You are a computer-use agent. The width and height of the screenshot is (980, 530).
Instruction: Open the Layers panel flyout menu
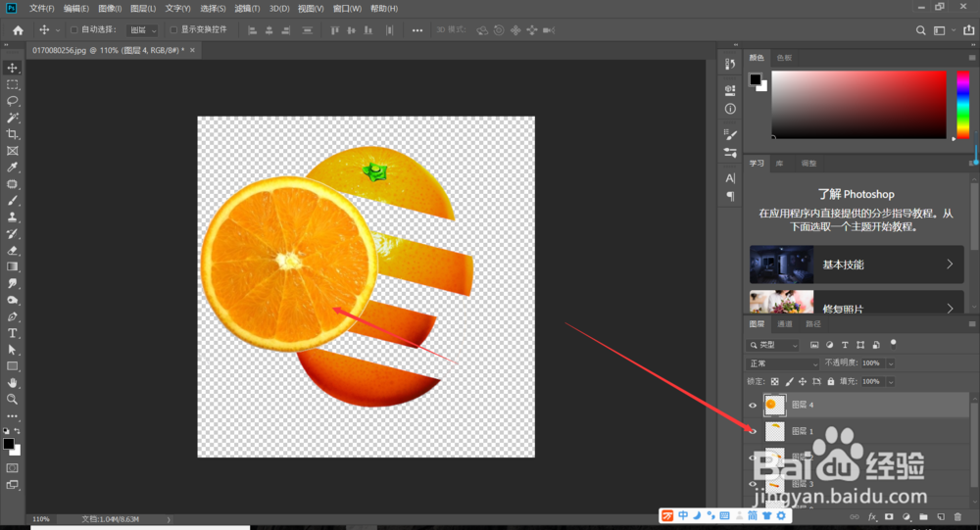coord(972,323)
